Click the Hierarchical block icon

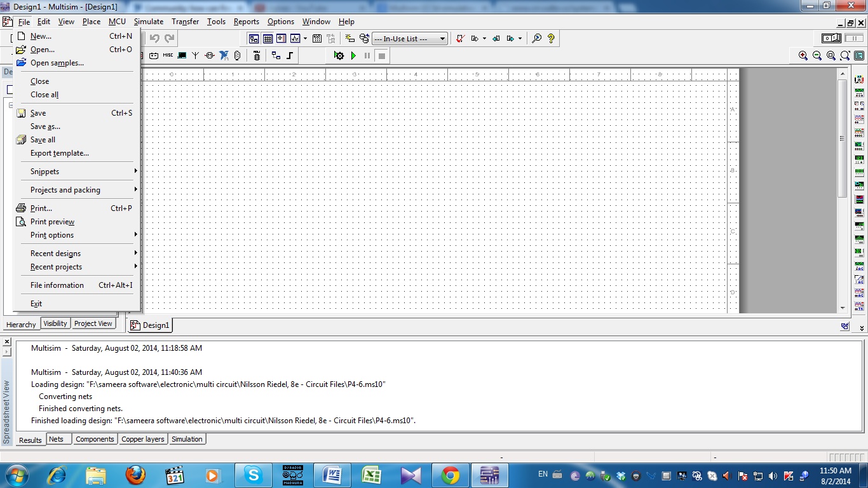pyautogui.click(x=276, y=55)
